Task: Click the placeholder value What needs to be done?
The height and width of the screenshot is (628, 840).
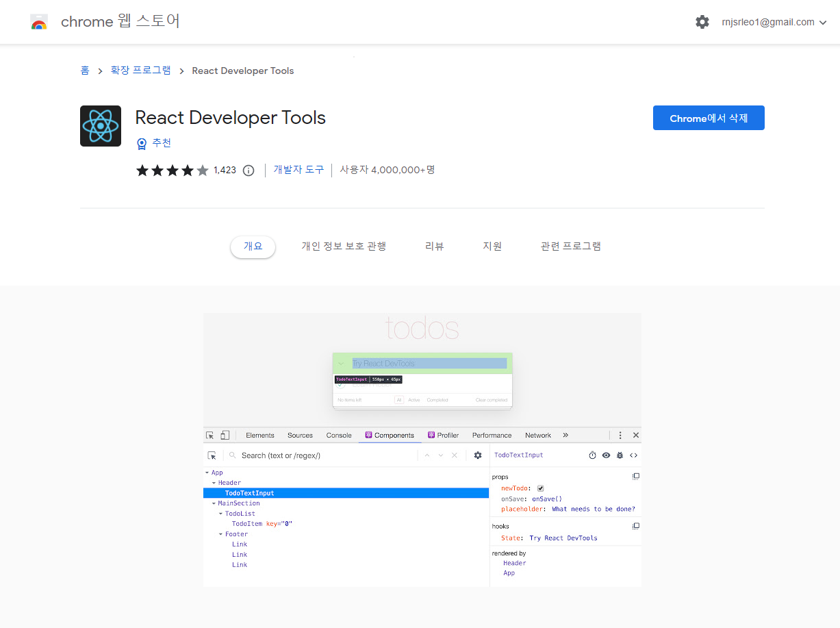Action: pyautogui.click(x=594, y=510)
